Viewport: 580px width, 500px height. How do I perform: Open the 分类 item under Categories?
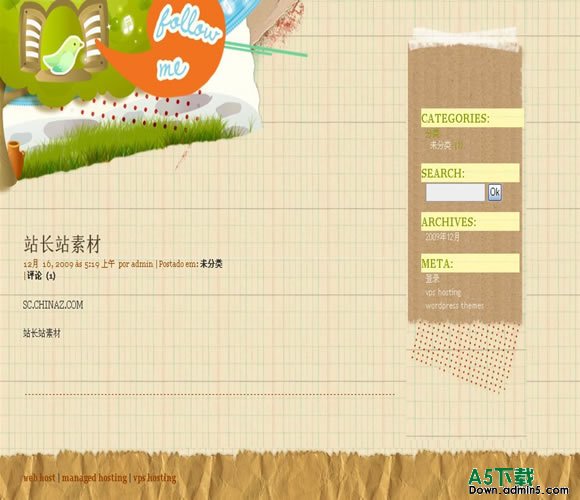click(x=432, y=133)
